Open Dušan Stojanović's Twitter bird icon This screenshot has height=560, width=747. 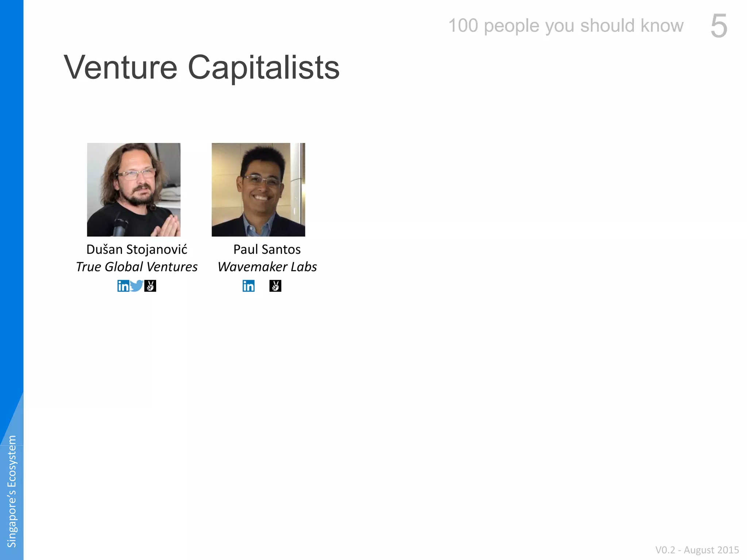[136, 286]
